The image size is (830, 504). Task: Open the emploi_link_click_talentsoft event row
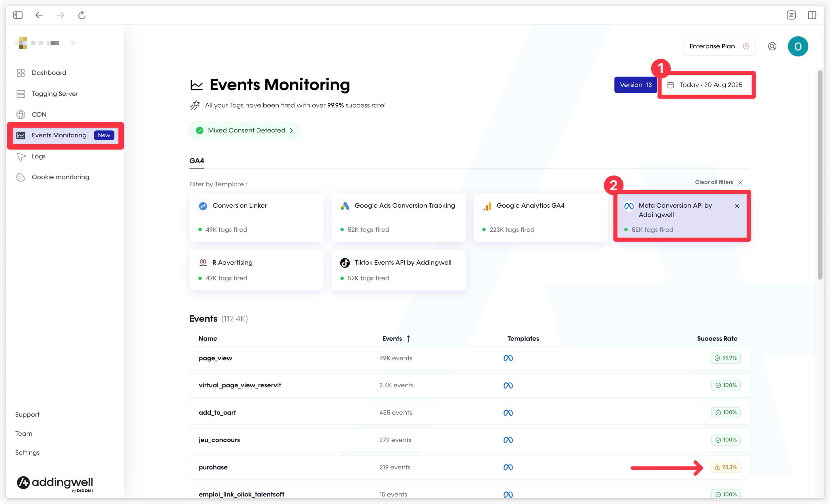coord(469,491)
